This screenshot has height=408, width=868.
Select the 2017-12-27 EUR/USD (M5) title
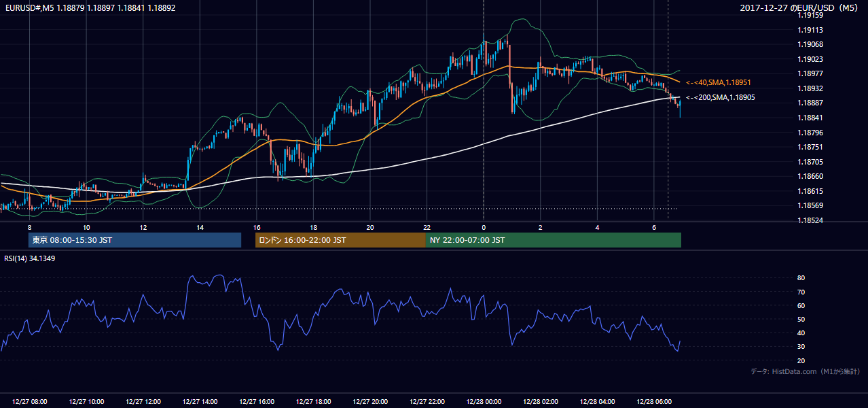pos(800,8)
